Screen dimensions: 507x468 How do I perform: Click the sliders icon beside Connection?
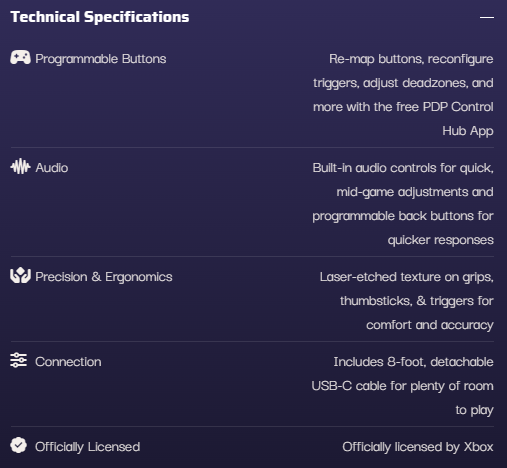pyautogui.click(x=19, y=360)
